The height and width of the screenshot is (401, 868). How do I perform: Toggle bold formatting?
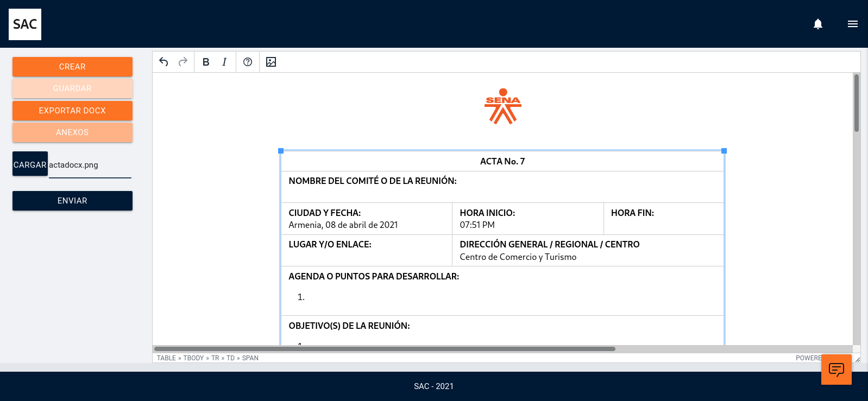pos(206,62)
